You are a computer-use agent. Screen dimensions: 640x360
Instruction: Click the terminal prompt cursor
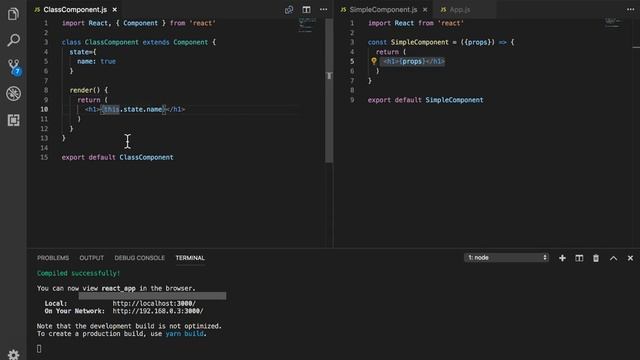click(39, 349)
